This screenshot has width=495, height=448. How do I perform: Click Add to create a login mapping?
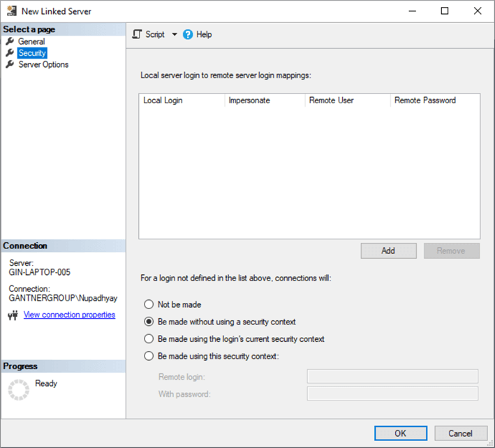pyautogui.click(x=388, y=251)
